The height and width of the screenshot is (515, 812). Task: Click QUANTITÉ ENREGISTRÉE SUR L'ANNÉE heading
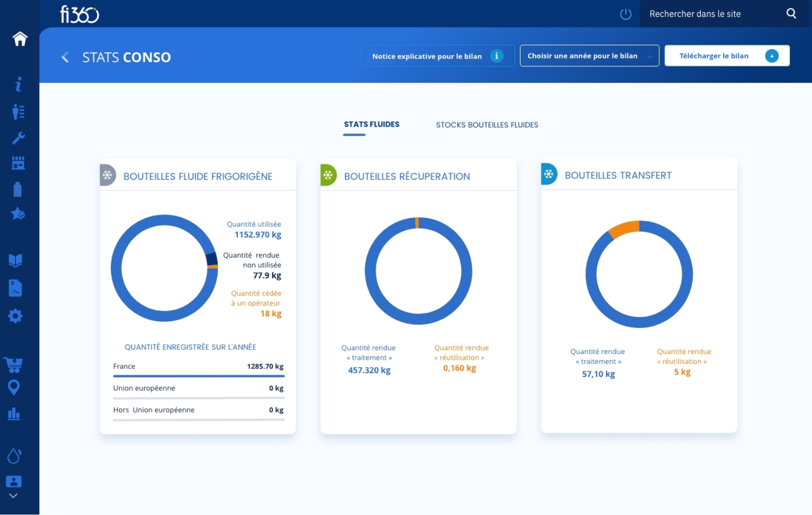coord(190,347)
